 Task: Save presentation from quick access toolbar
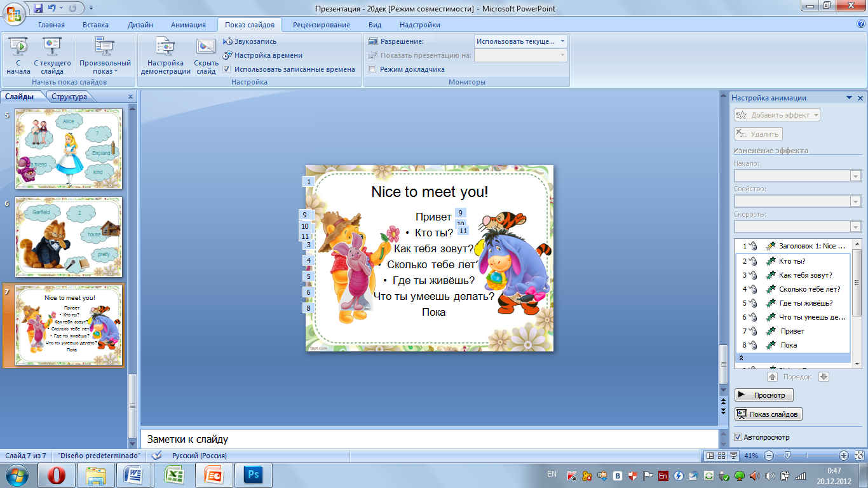click(x=38, y=8)
